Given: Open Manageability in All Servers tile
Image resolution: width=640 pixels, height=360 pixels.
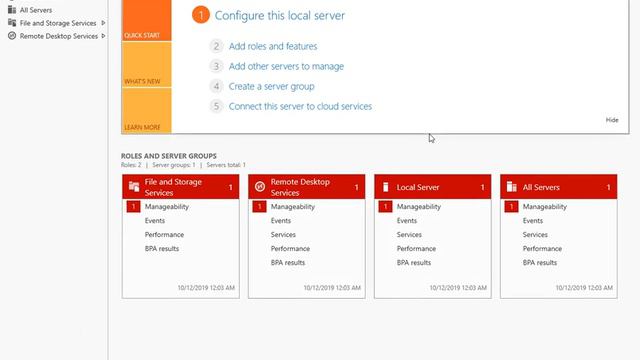Looking at the screenshot, I should [x=545, y=207].
